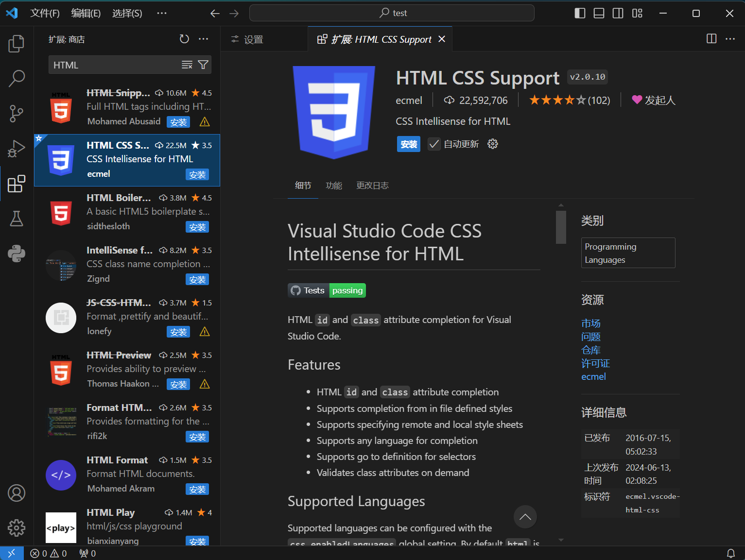Refresh the extensions marketplace list
Screen dimensions: 745x560
pos(184,39)
